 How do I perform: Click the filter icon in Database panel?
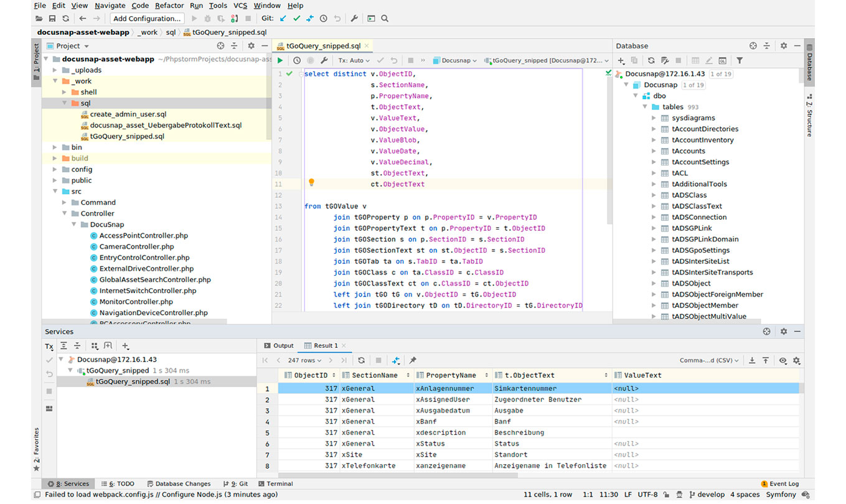click(x=740, y=60)
